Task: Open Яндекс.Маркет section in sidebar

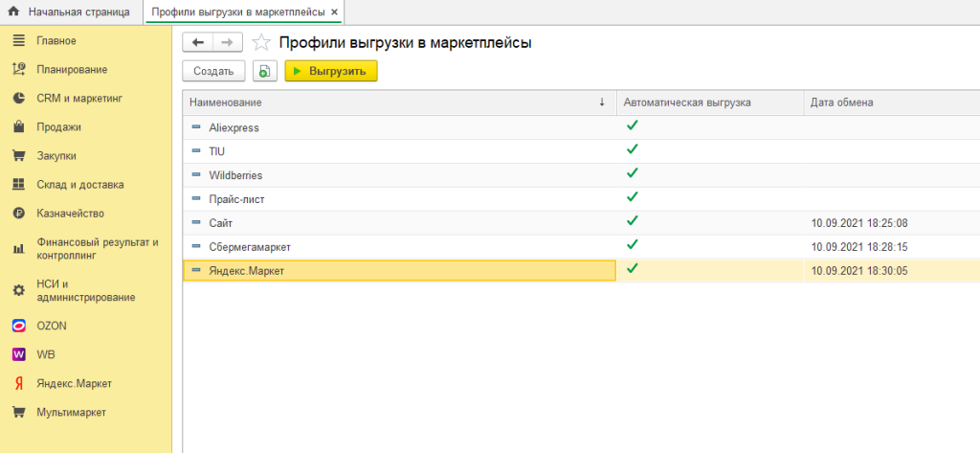Action: (74, 383)
